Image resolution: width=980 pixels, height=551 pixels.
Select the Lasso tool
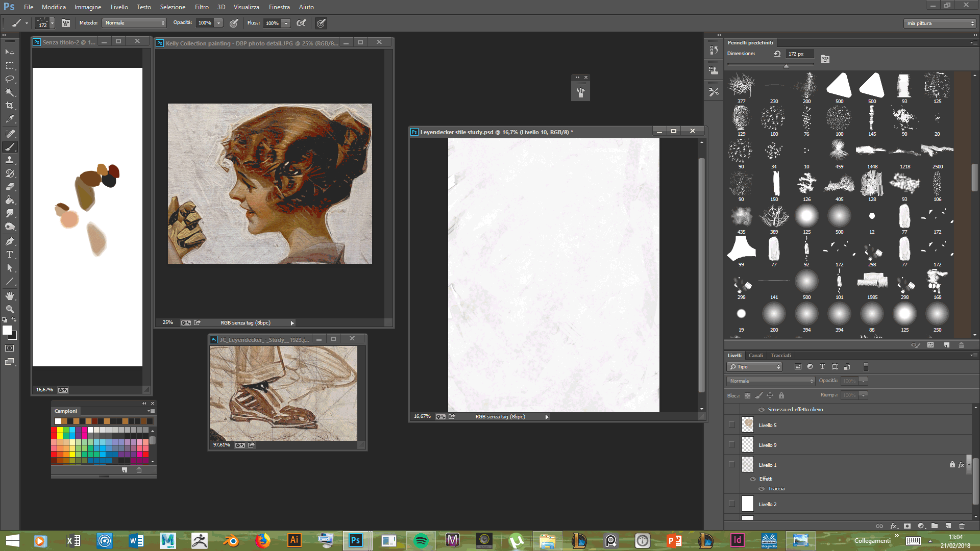(10, 79)
